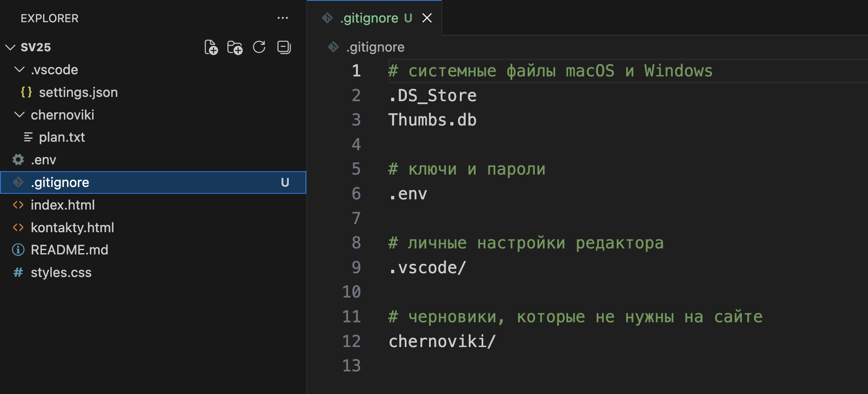
Task: Open index.html from Explorer
Action: tap(63, 205)
